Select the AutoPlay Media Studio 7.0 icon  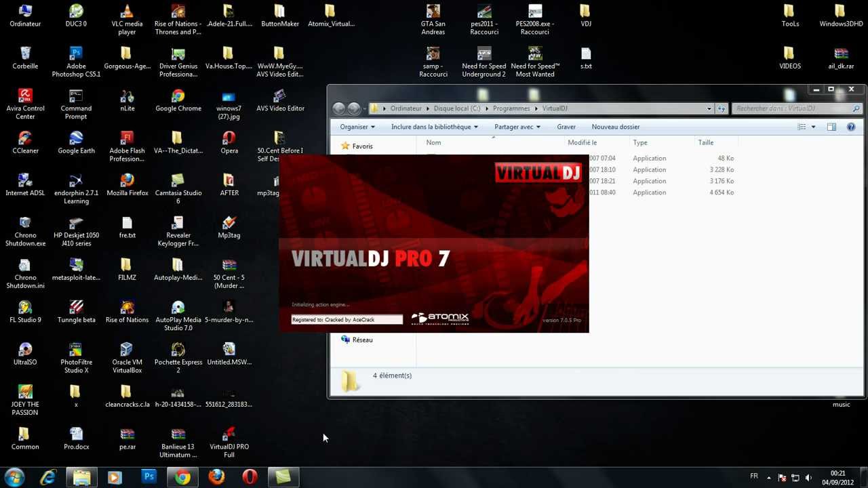(x=178, y=315)
